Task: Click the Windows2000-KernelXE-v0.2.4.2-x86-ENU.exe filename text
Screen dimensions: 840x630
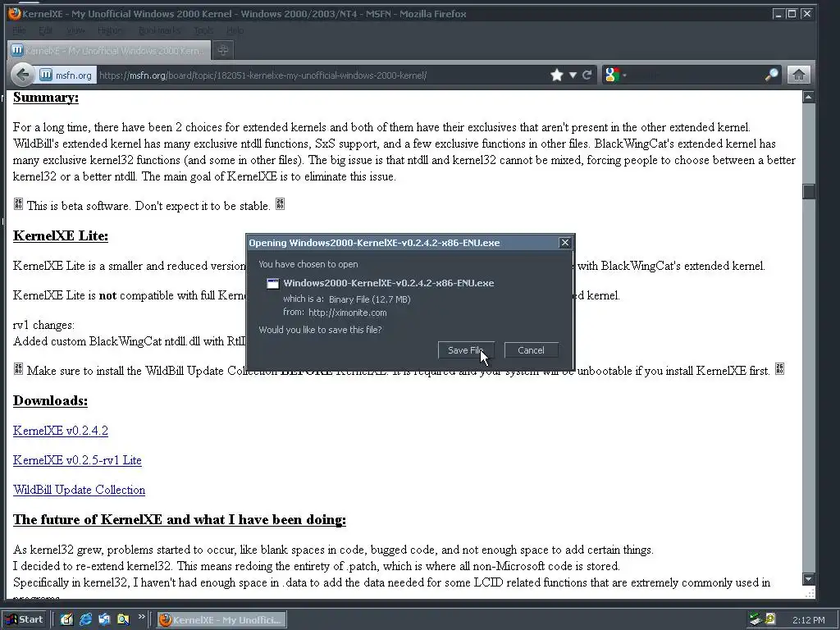Action: tap(388, 283)
